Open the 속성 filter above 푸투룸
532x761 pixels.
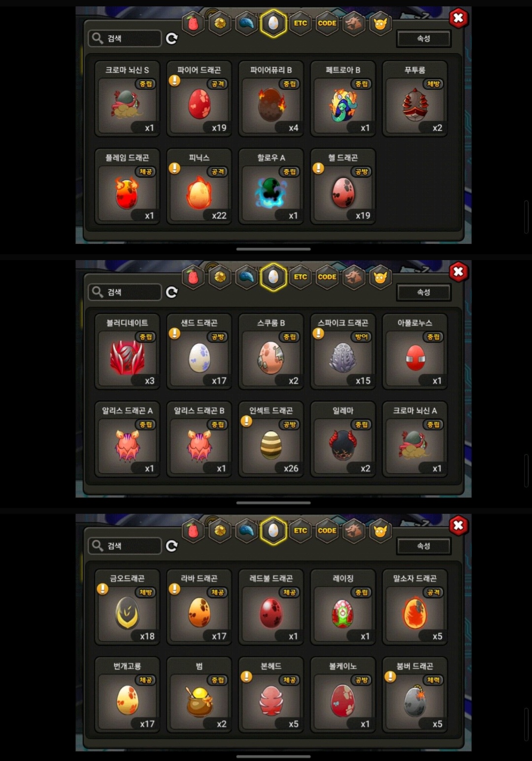coord(424,38)
